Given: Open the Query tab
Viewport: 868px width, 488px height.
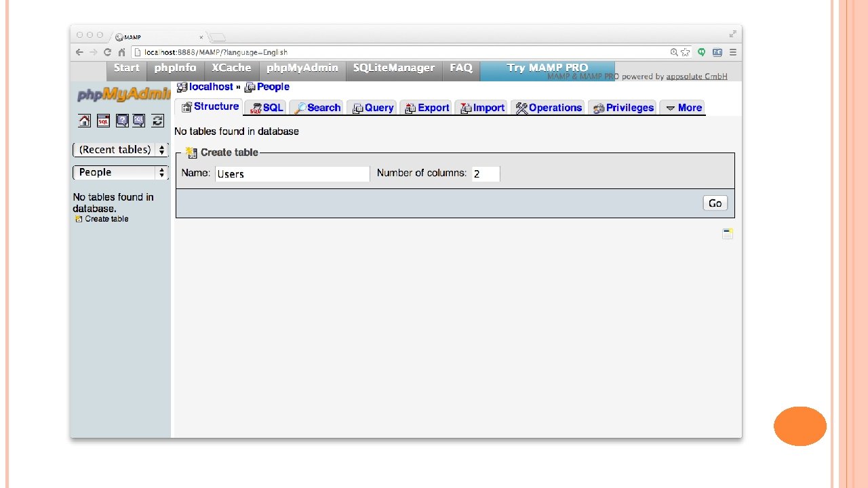Looking at the screenshot, I should tap(372, 108).
